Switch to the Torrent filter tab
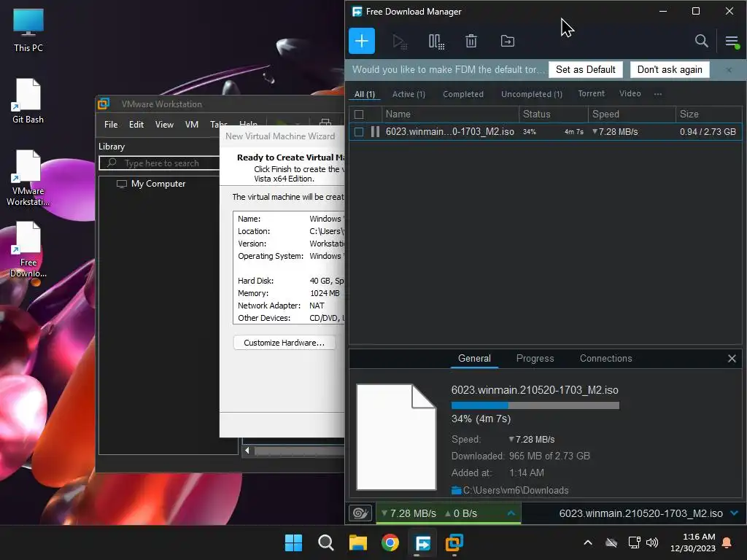The width and height of the screenshot is (747, 560). coord(591,94)
